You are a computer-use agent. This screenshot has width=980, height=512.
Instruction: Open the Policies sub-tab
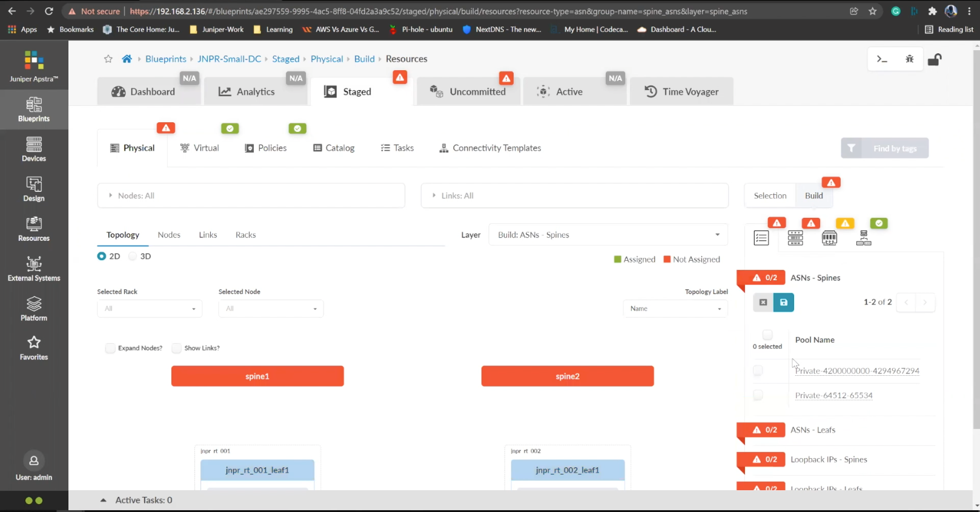(266, 148)
